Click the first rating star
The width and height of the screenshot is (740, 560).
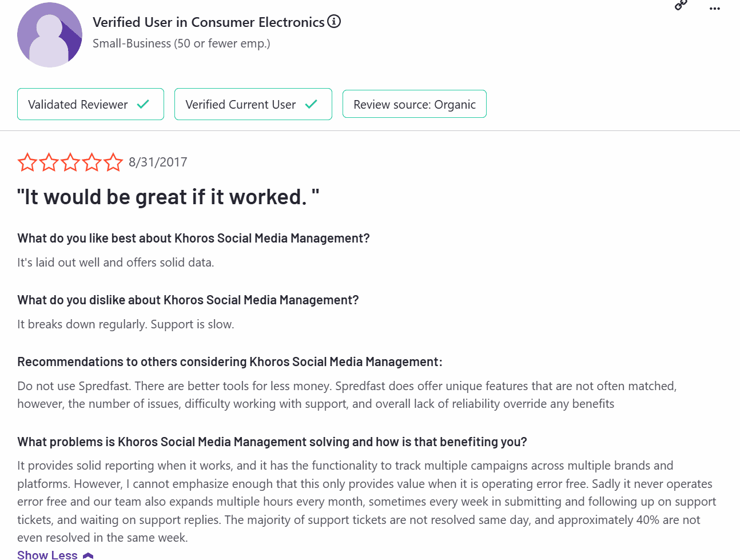point(27,162)
